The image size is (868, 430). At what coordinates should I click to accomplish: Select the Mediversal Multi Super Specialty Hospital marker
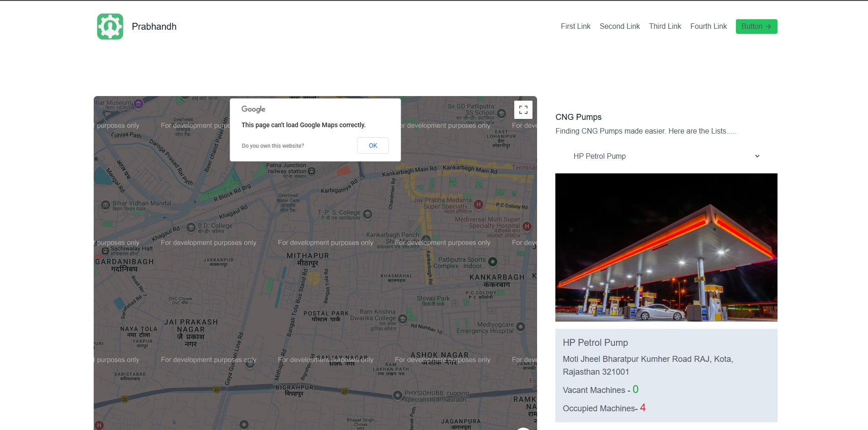pyautogui.click(x=527, y=226)
